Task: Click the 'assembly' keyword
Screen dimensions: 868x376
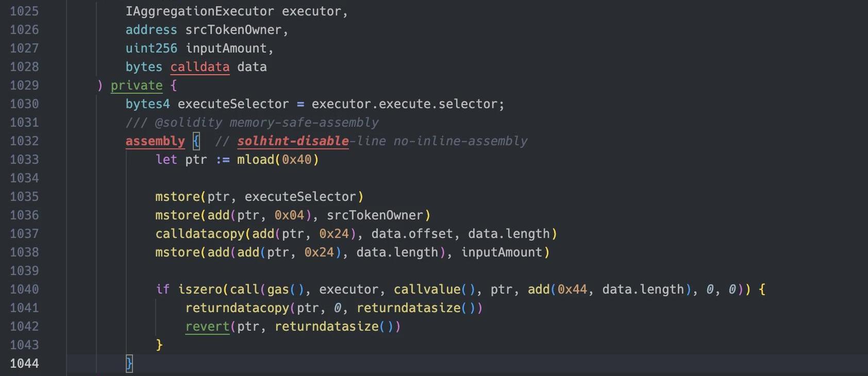Action: pos(155,141)
